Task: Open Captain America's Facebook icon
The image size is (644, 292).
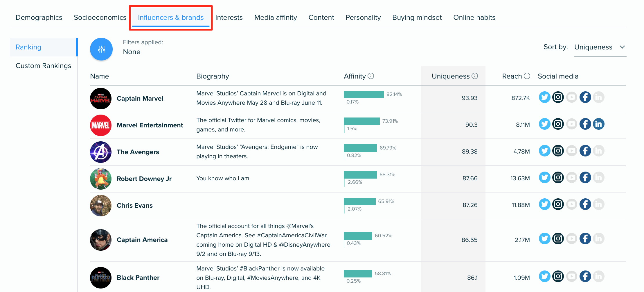Action: (585, 238)
